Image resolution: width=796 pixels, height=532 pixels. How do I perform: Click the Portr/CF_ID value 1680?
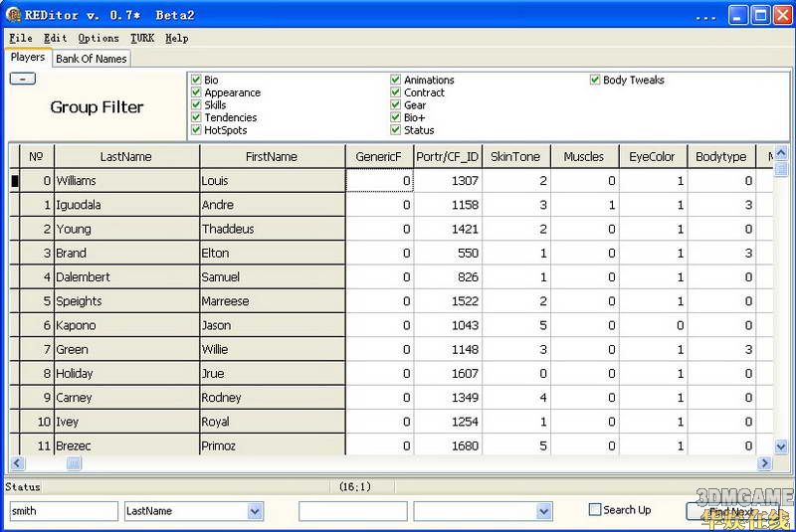[x=448, y=444]
